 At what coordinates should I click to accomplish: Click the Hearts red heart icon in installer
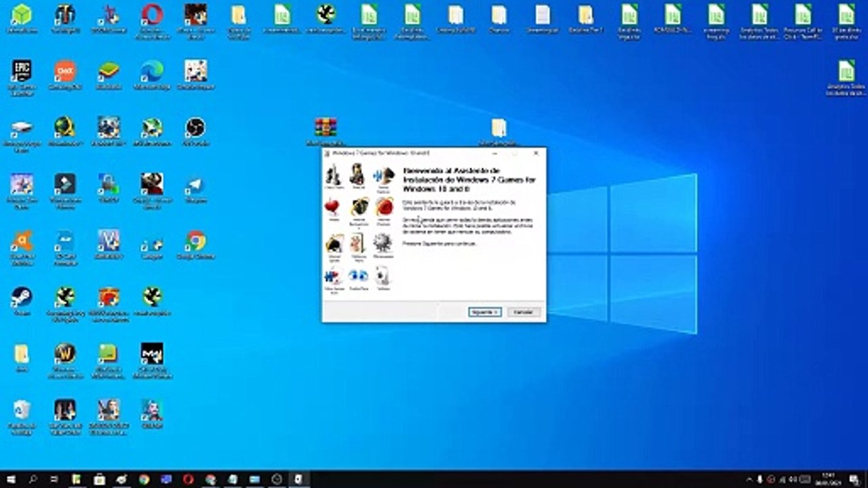tap(332, 207)
